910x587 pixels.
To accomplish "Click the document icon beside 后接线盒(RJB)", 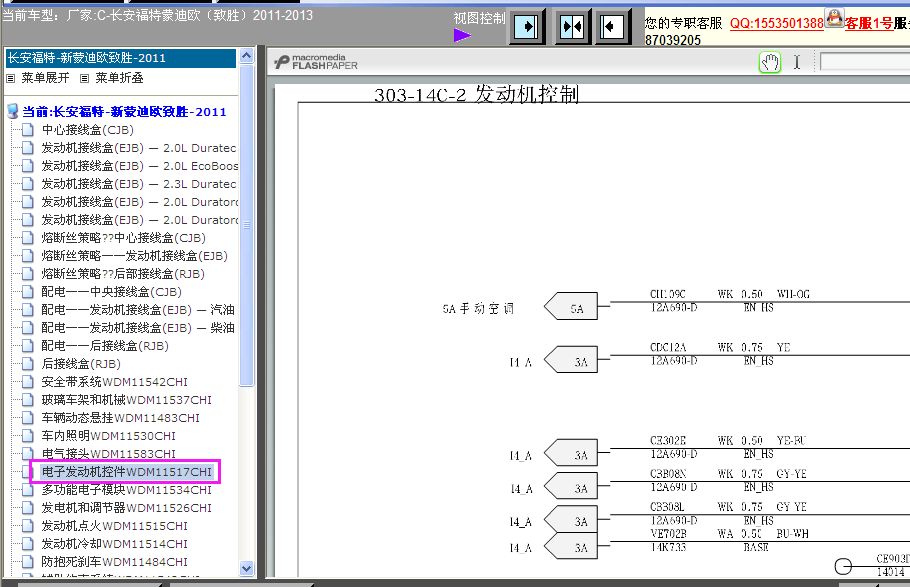I will tap(27, 363).
